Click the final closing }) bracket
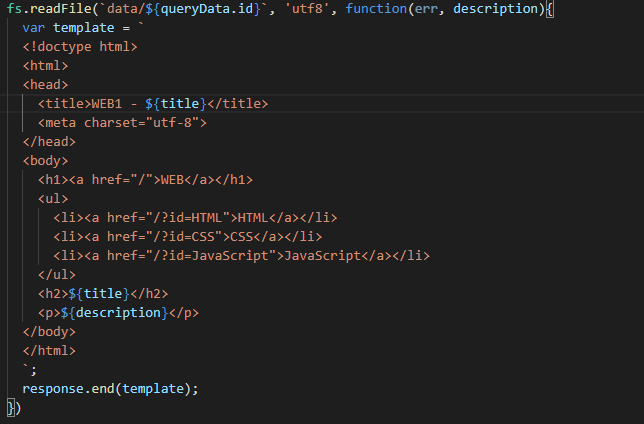The height and width of the screenshot is (424, 644). pos(14,408)
